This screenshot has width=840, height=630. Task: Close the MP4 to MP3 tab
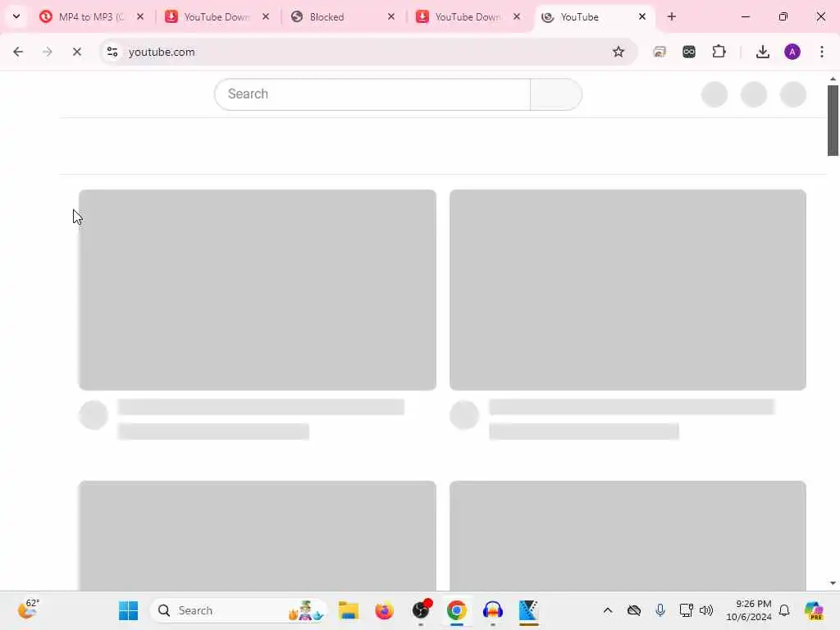[140, 16]
